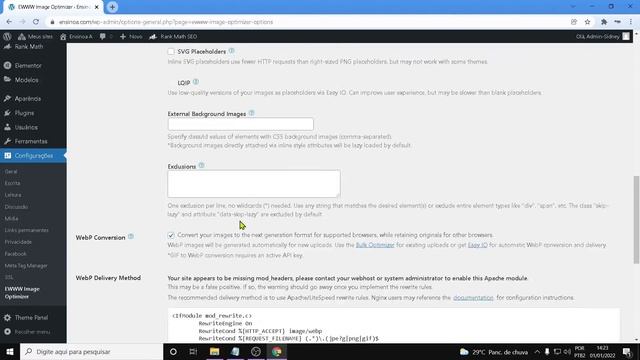The width and height of the screenshot is (640, 360).
Task: Click the taskbar search box
Action: tap(91, 351)
